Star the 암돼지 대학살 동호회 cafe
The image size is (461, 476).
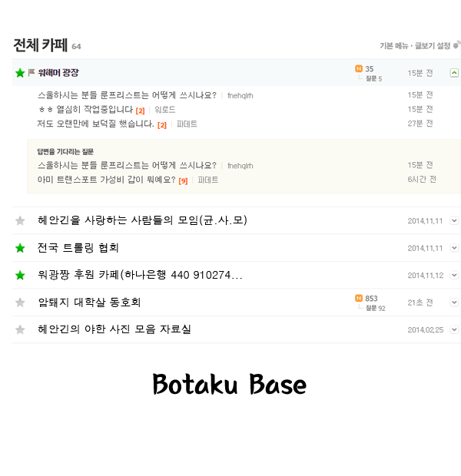point(20,302)
